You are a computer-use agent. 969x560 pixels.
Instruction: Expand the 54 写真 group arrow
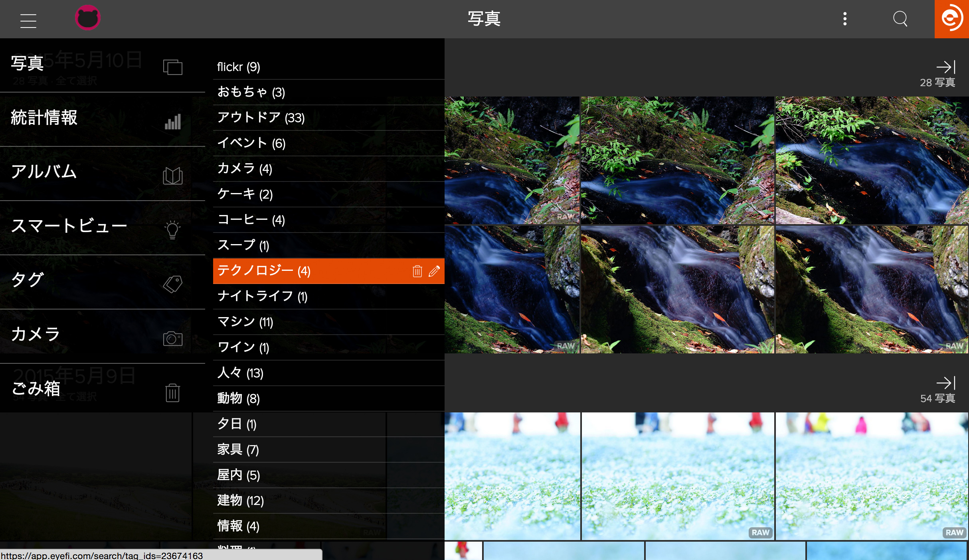click(x=945, y=383)
